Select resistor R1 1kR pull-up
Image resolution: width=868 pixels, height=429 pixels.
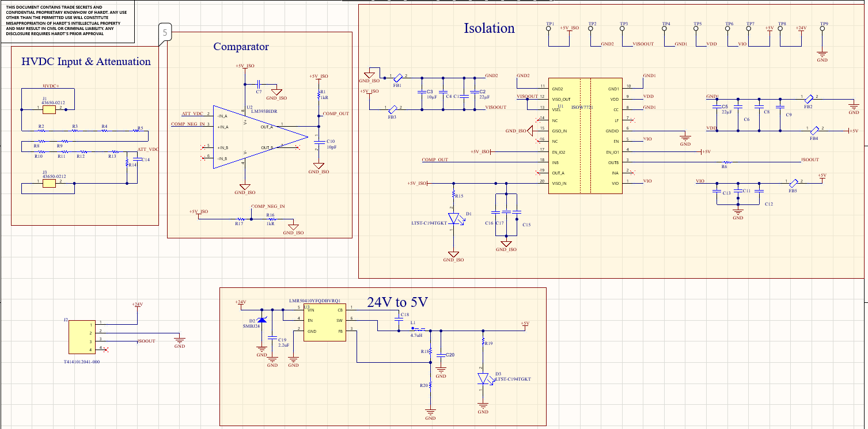pos(319,96)
